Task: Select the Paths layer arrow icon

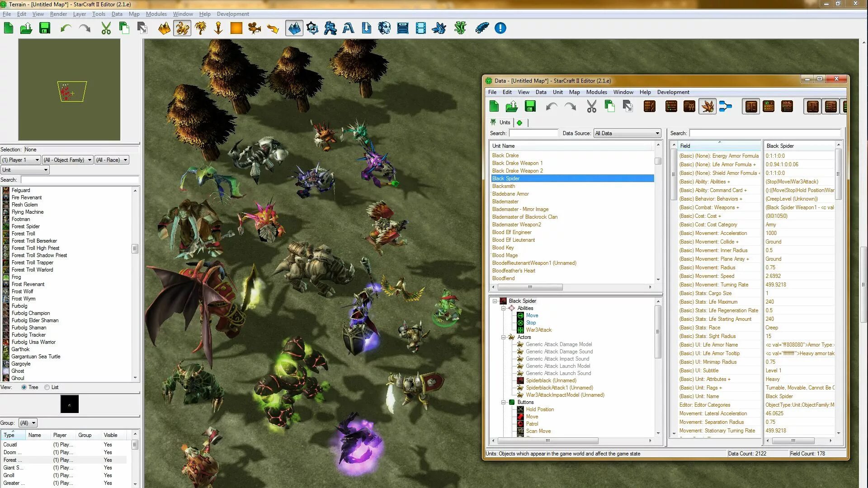Action: point(273,28)
